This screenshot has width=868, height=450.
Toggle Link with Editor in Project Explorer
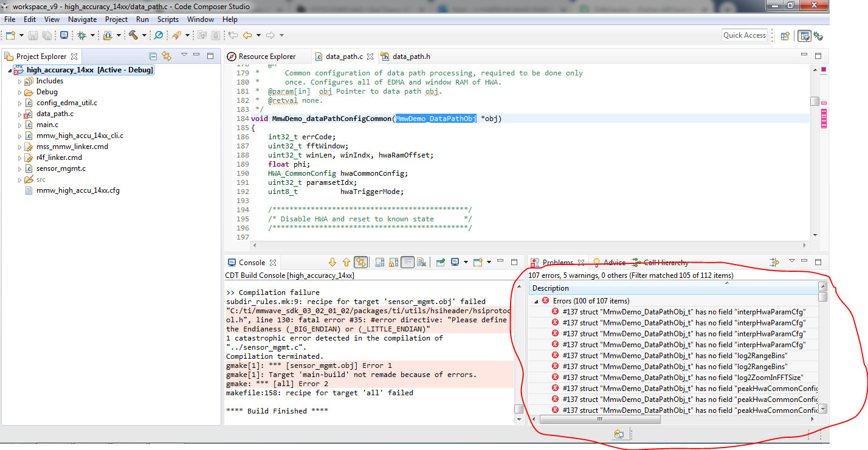click(x=167, y=55)
